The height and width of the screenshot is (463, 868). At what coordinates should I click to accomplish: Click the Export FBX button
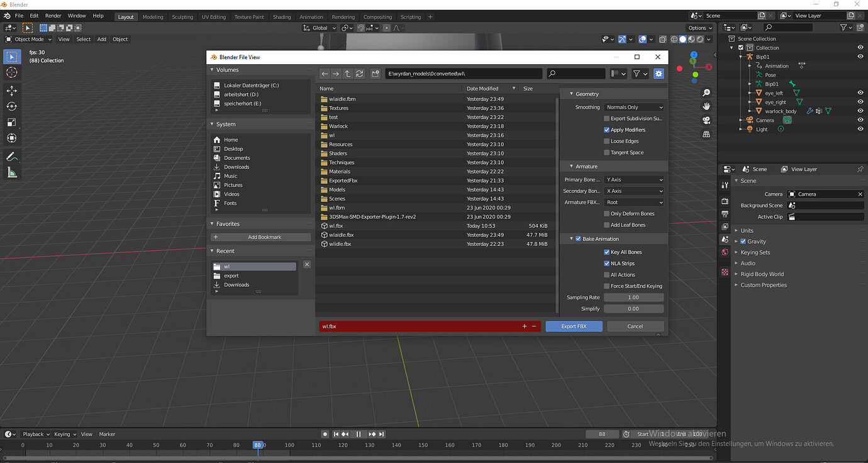(574, 326)
